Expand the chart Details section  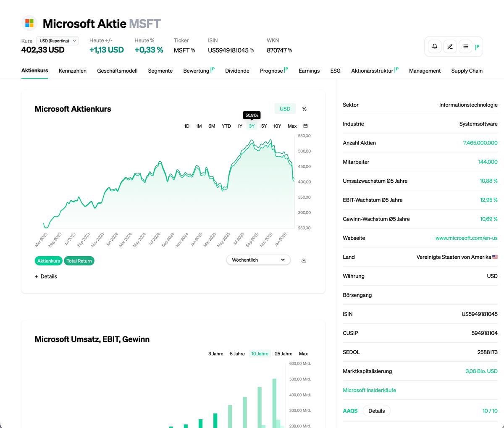pos(45,276)
